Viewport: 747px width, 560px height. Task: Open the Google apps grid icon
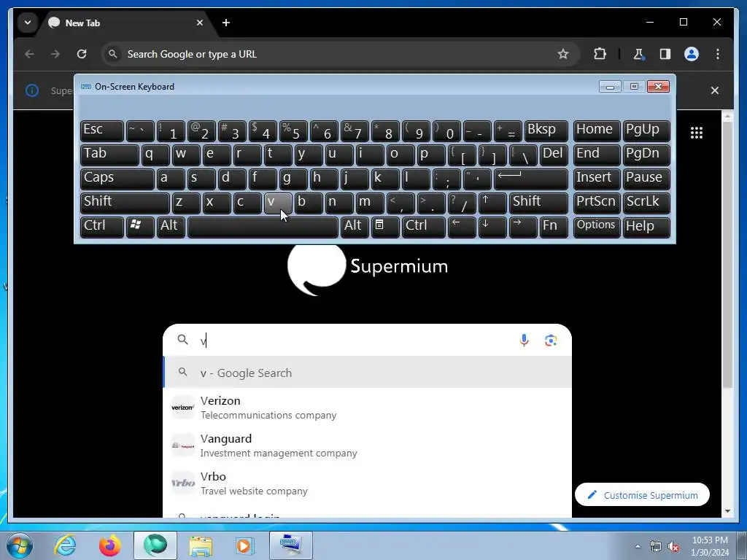(697, 133)
